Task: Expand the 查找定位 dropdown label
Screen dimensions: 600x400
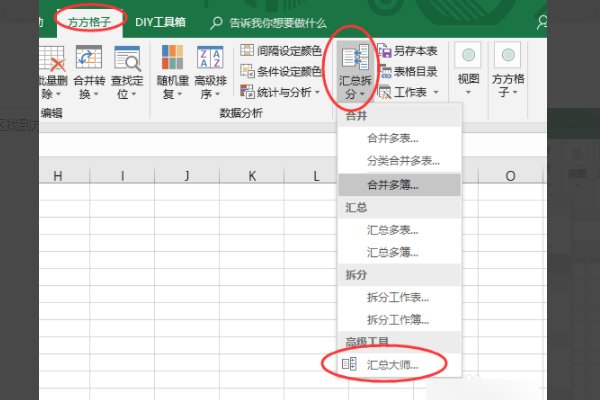Action: coord(127,87)
